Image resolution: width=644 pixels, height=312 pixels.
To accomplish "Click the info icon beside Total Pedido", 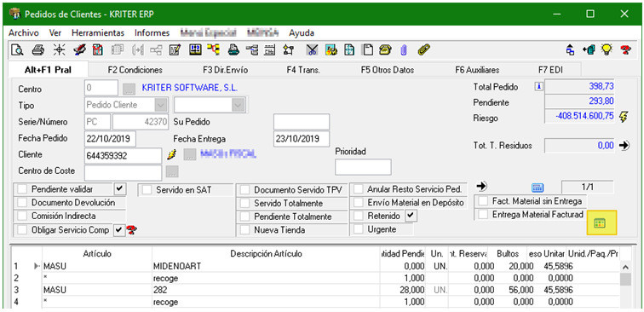I will click(538, 86).
